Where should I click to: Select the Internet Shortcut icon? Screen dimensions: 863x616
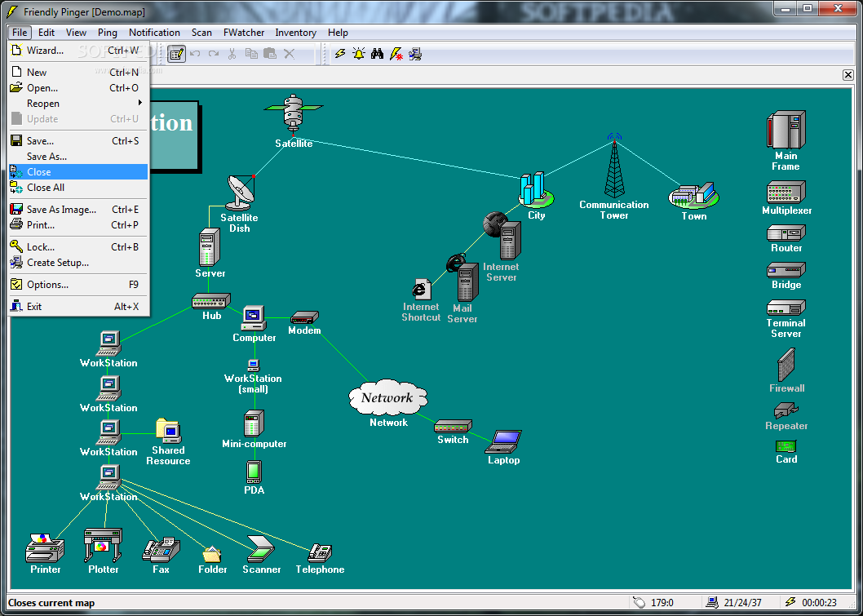421,289
